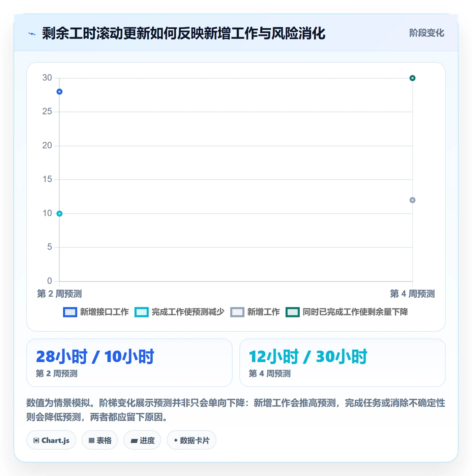The height and width of the screenshot is (476, 472).
Task: Click the 第 4 周预测 x-axis label
Action: click(x=412, y=294)
